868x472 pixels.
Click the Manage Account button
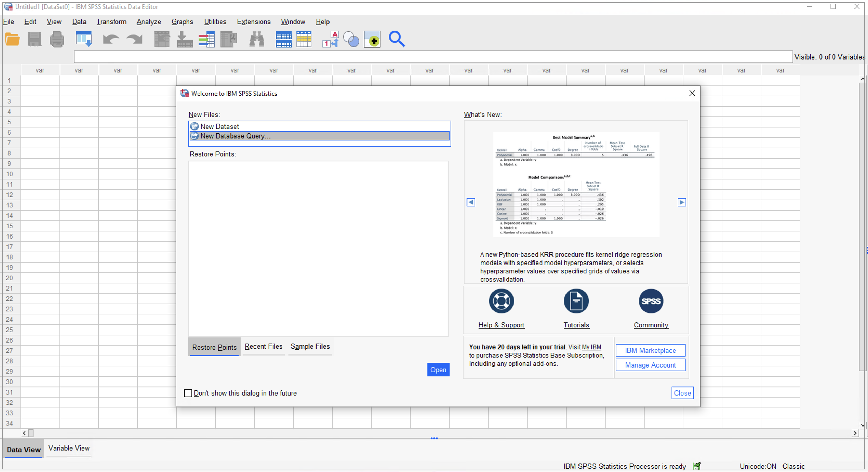tap(650, 365)
